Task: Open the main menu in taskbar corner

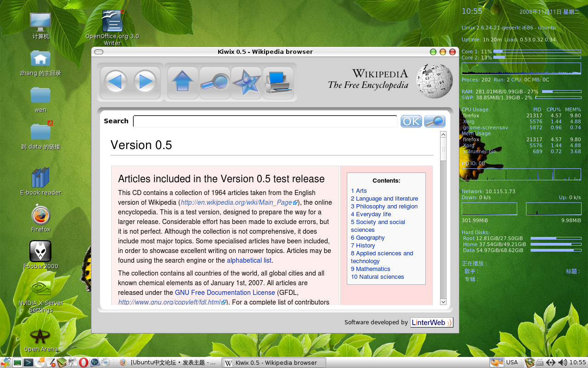Action: pyautogui.click(x=6, y=362)
